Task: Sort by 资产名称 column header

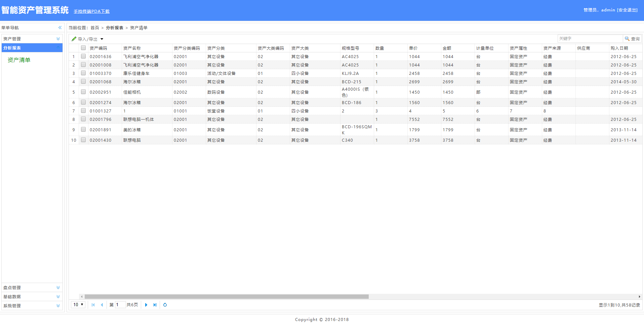Action: point(147,48)
